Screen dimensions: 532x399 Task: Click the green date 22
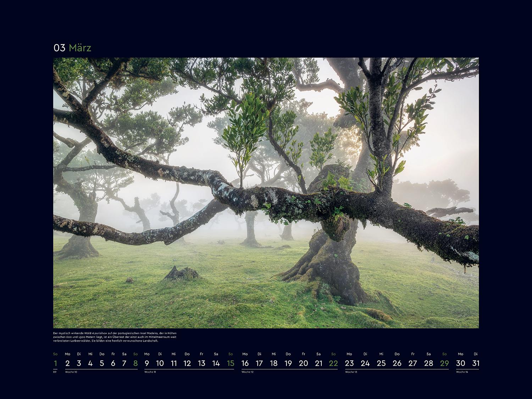tap(333, 364)
